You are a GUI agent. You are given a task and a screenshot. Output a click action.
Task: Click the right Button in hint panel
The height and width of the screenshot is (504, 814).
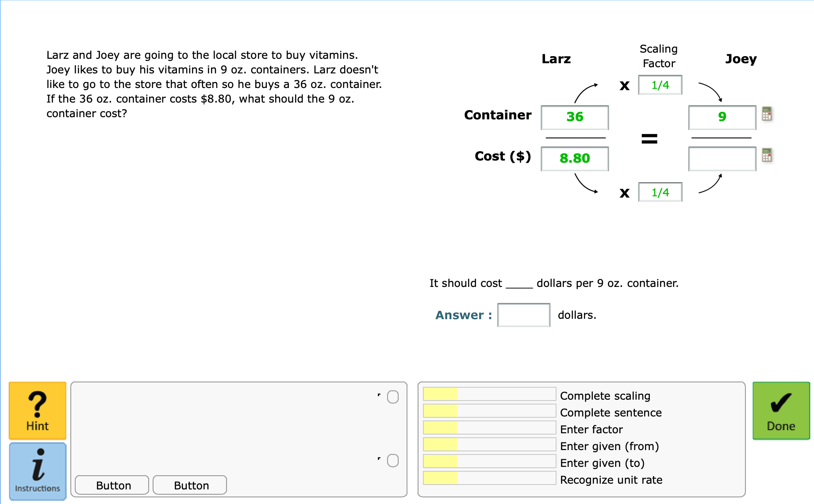[x=190, y=485]
